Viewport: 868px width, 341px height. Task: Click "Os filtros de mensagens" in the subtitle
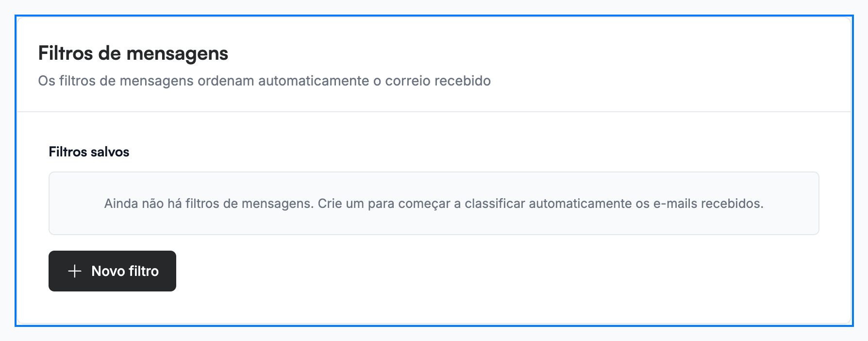(x=116, y=81)
